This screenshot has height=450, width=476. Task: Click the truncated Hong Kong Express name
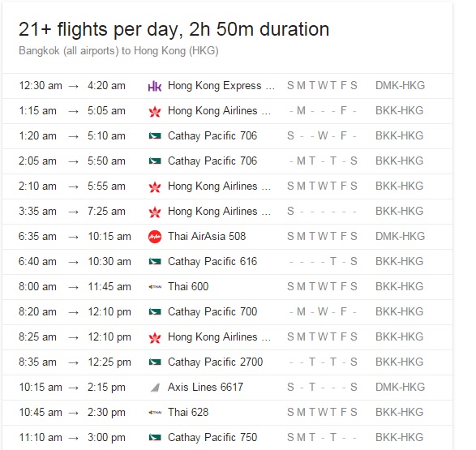click(221, 86)
